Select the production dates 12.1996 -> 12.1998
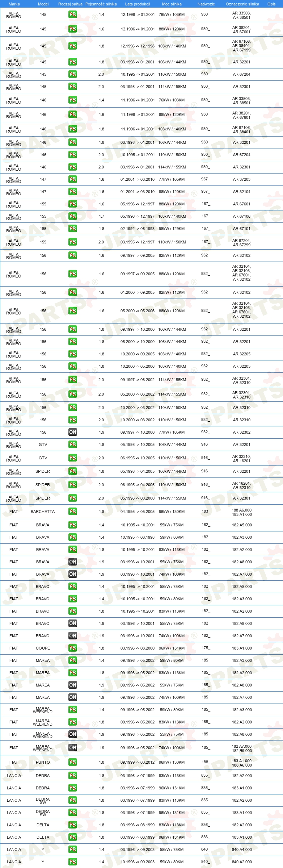283x868 pixels. [138, 46]
